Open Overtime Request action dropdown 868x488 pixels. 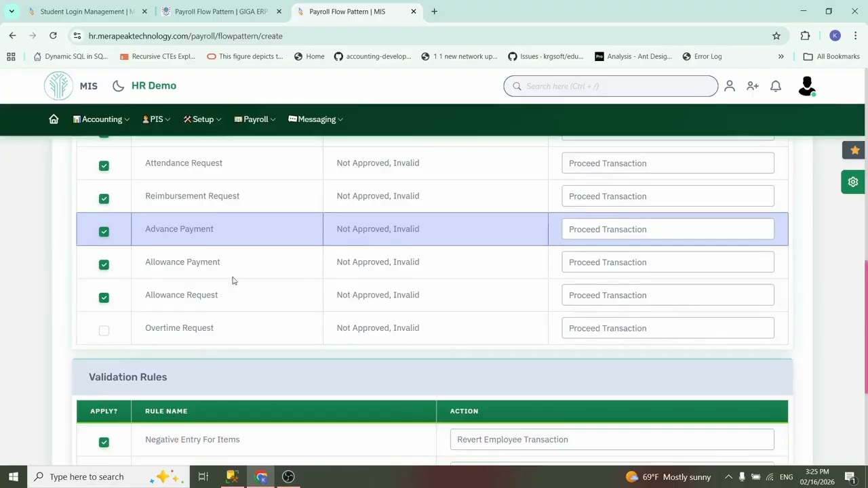668,328
